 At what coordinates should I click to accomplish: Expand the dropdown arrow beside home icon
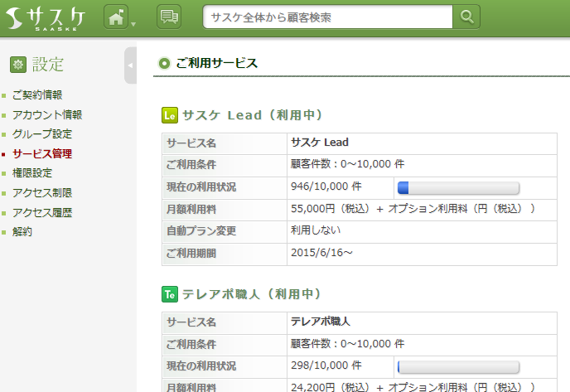click(x=133, y=23)
